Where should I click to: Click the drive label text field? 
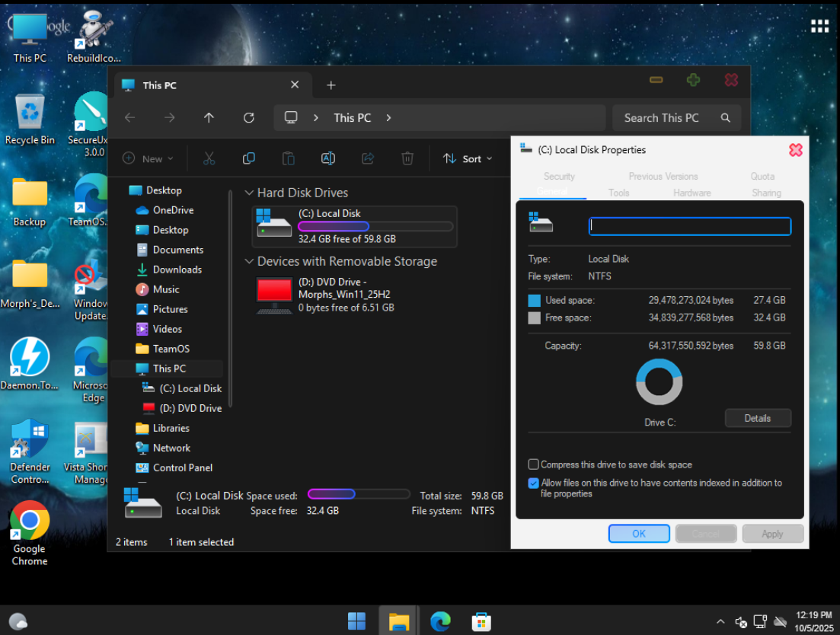pyautogui.click(x=689, y=226)
